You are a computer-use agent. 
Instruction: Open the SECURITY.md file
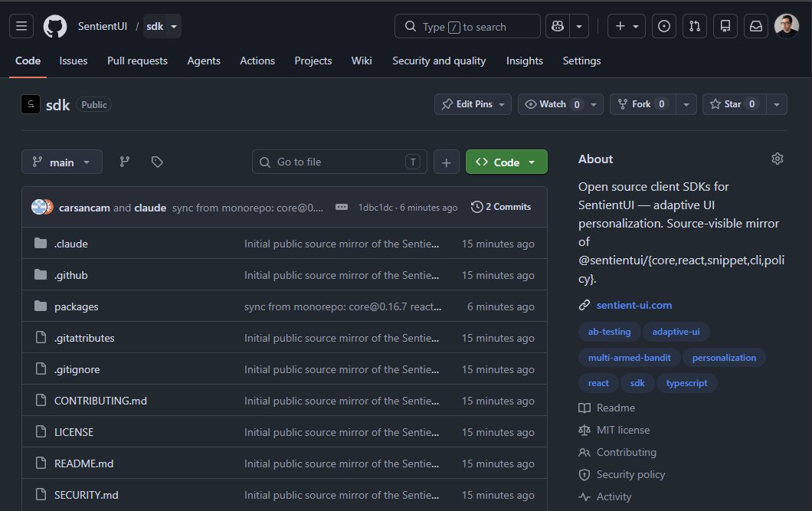tap(87, 495)
